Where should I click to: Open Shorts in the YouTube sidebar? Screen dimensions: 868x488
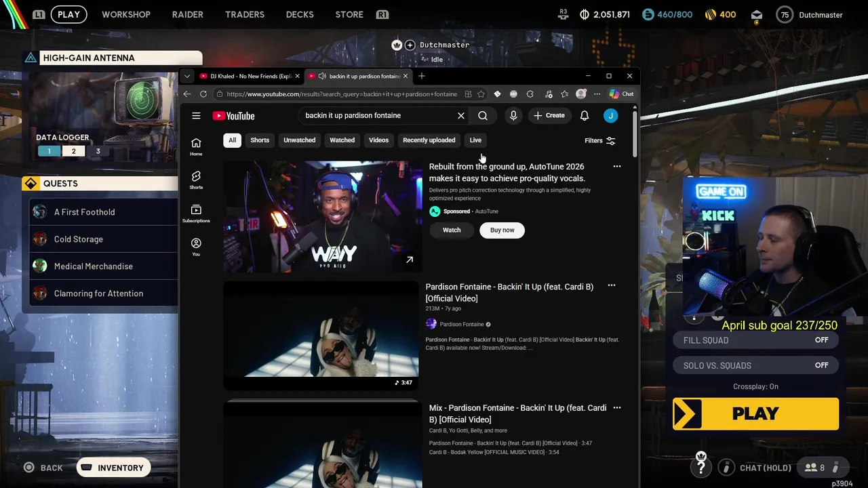(x=196, y=180)
